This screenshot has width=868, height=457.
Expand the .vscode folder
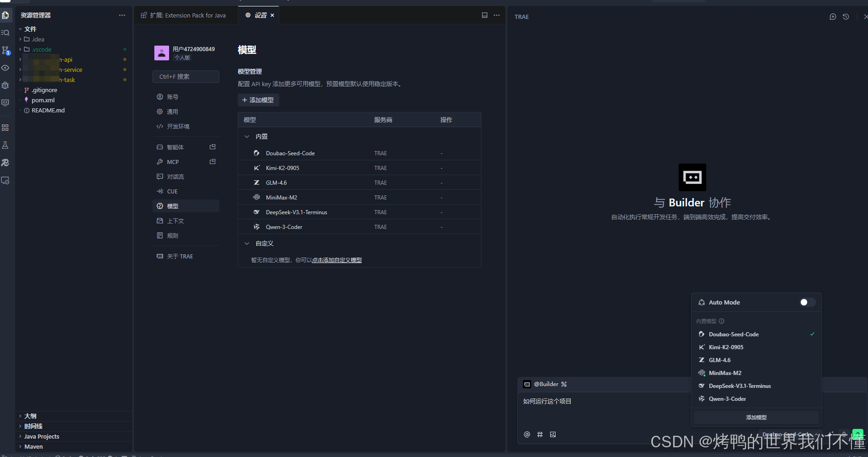[20, 49]
